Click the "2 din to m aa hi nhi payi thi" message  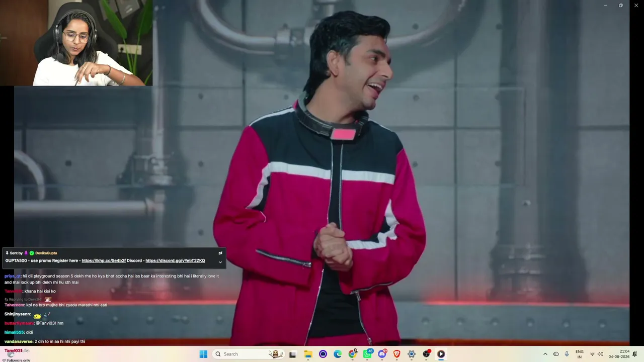[x=60, y=341]
